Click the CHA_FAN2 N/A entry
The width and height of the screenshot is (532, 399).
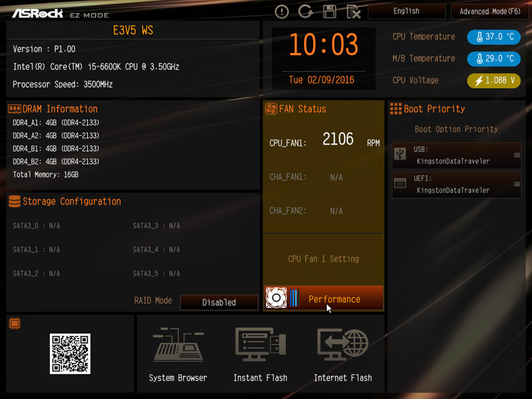click(306, 211)
